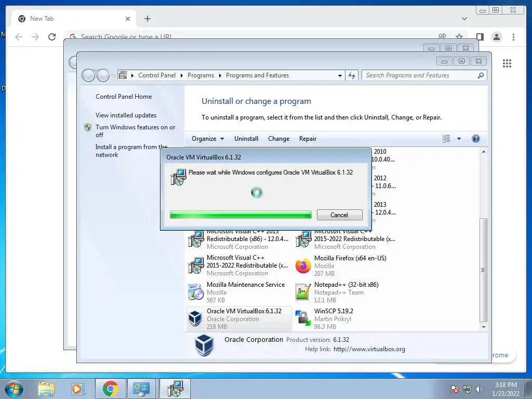
Task: Open Windows Explorer from the taskbar
Action: pos(46,389)
